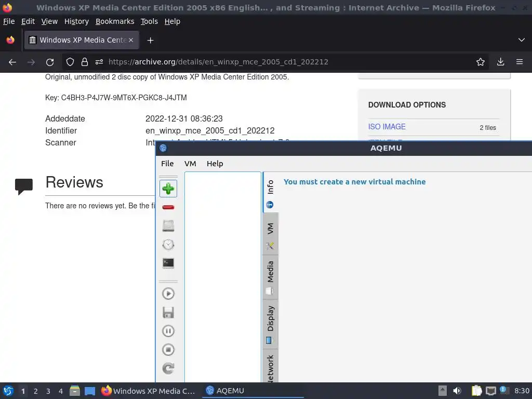This screenshot has width=532, height=399.
Task: Open Firefox Help menu
Action: (172, 21)
